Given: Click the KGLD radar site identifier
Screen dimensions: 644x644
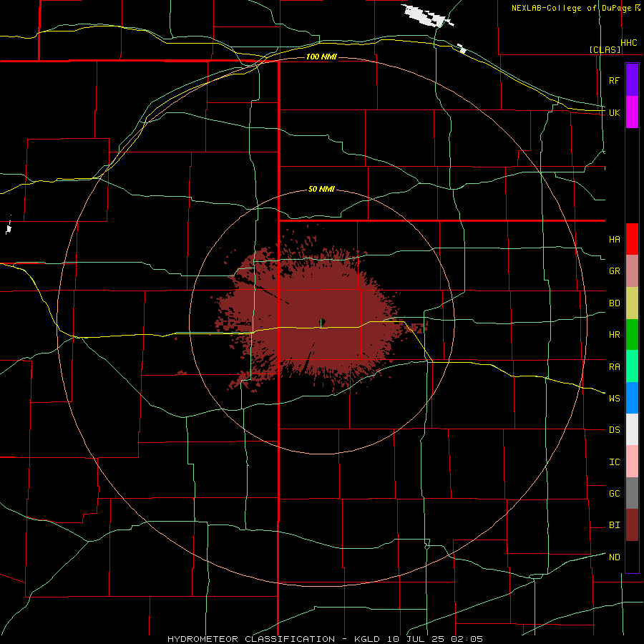Looking at the screenshot, I should pos(367,639).
